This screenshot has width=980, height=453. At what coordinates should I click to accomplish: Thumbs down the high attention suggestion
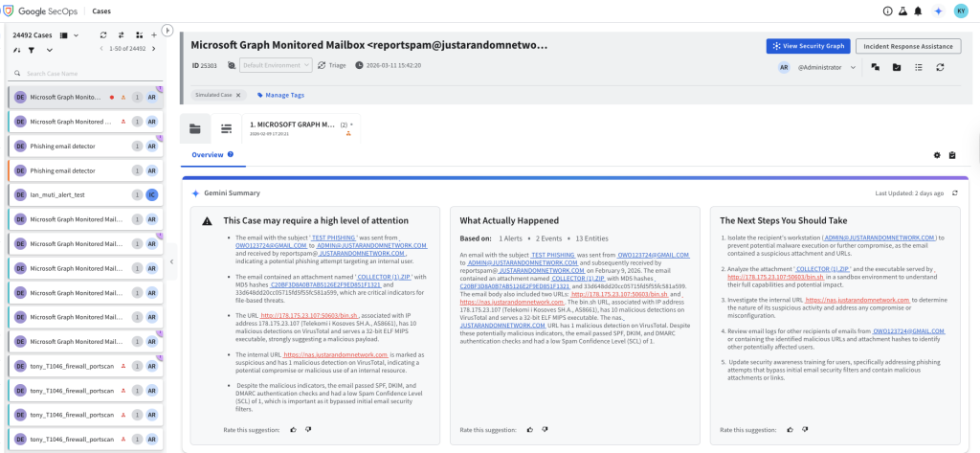click(307, 430)
